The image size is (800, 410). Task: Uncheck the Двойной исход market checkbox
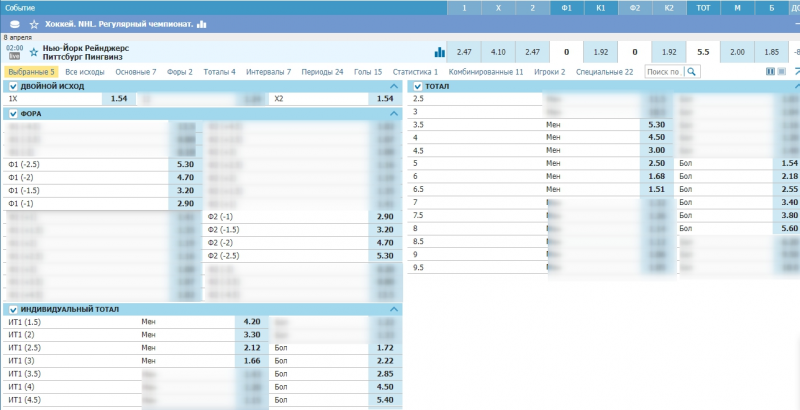coord(13,87)
